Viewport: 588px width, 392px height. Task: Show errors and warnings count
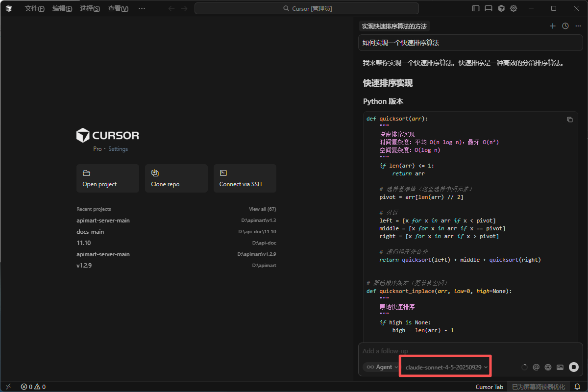[x=33, y=387]
